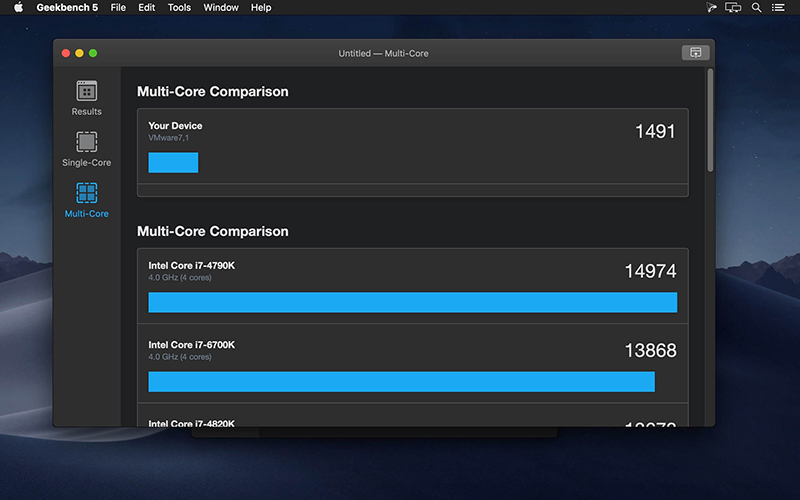Viewport: 800px width, 500px height.
Task: Click the red close window button
Action: tap(66, 53)
